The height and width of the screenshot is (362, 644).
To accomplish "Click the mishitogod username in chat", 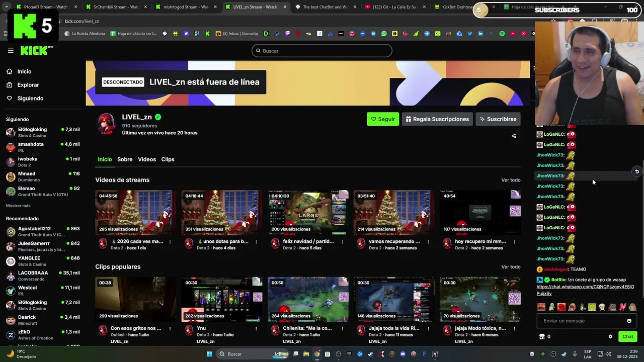I will pos(556,269).
